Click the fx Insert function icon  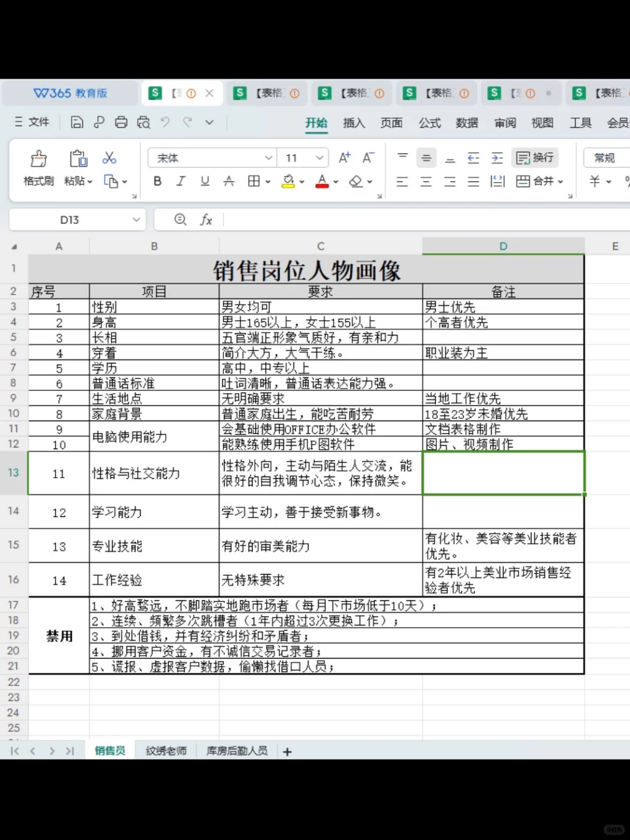point(206,220)
